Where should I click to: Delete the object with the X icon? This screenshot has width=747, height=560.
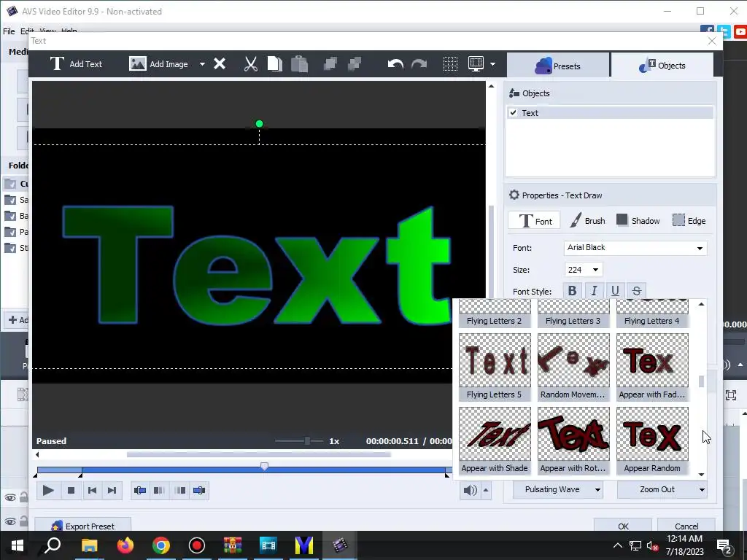pyautogui.click(x=220, y=64)
